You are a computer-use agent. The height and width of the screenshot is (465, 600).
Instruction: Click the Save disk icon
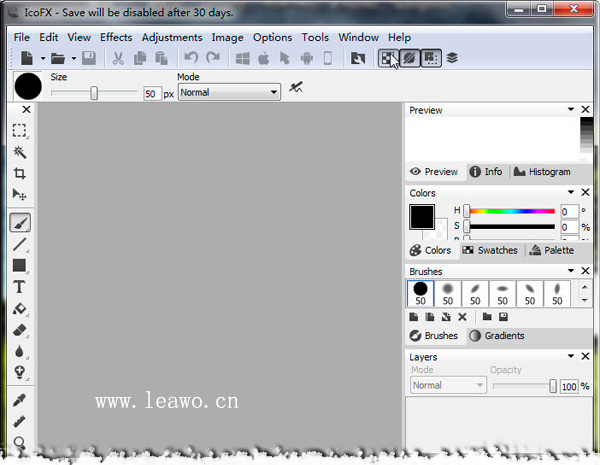(x=89, y=58)
